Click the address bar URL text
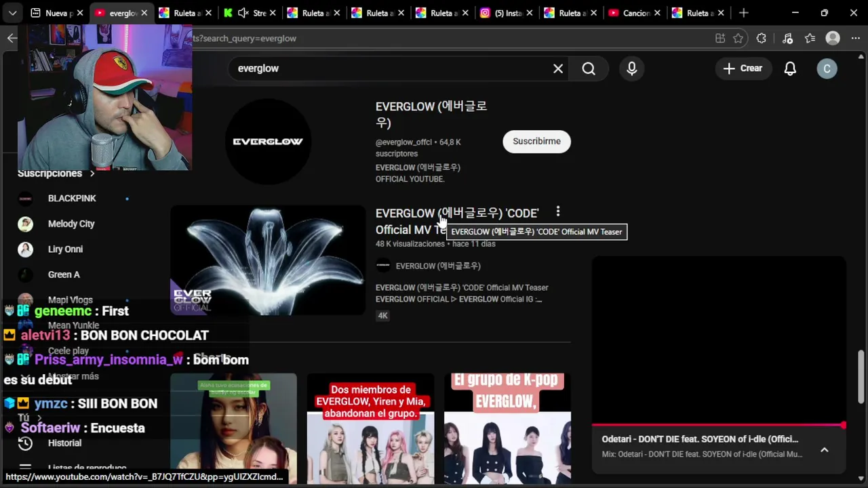 245,39
